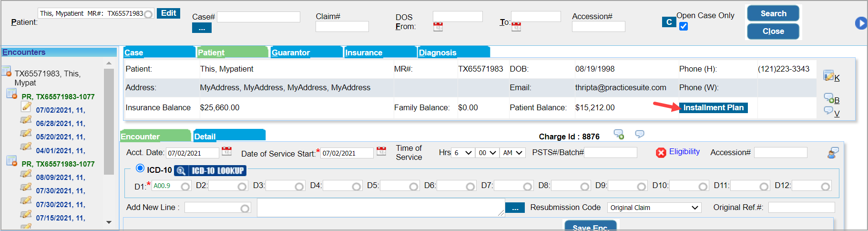868x231 pixels.
Task: Open encounter 07/15/2021, 11, in tree
Action: (x=61, y=218)
